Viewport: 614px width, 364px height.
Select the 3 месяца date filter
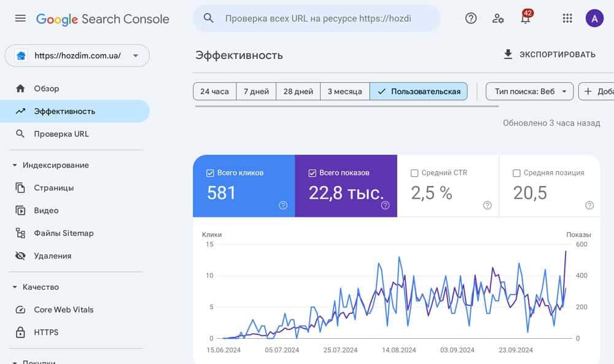point(344,91)
